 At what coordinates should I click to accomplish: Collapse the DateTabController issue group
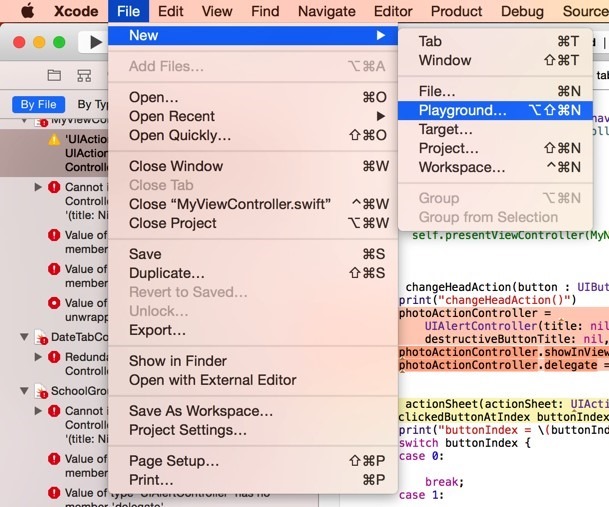24,338
